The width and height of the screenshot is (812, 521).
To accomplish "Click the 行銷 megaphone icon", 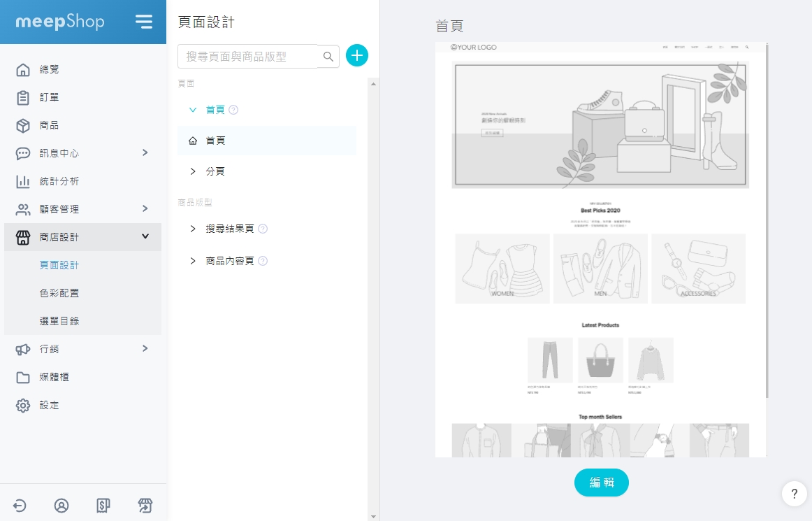I will [x=23, y=350].
